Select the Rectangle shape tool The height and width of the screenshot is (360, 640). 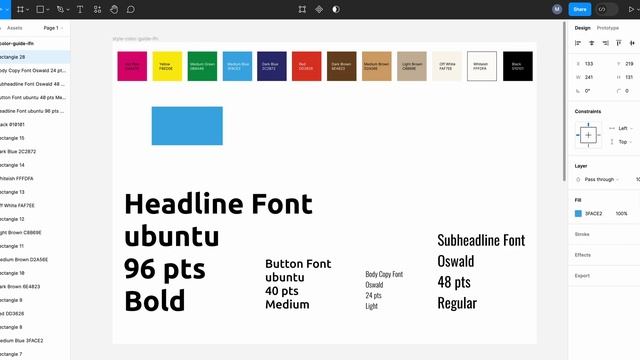click(x=40, y=9)
